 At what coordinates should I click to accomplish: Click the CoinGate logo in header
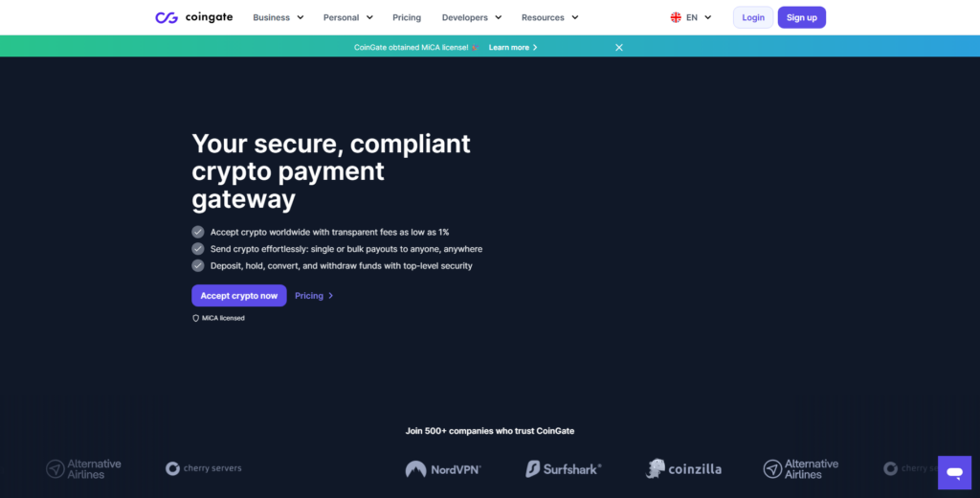[193, 17]
